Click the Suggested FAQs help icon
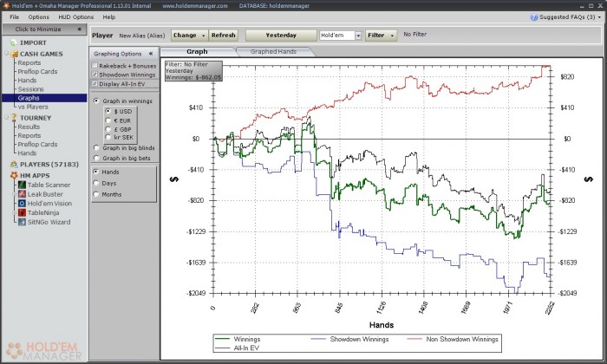This screenshot has width=607, height=364. click(x=534, y=17)
